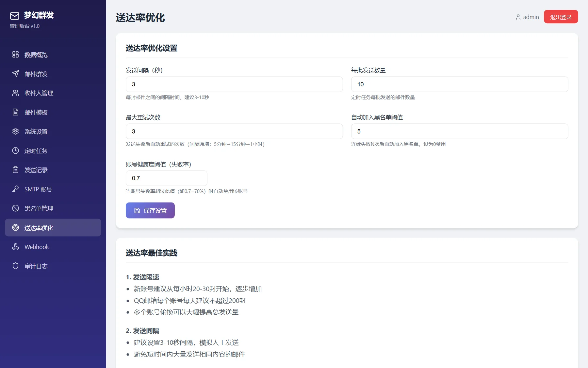Click the SMTP 账号 key icon

15,189
